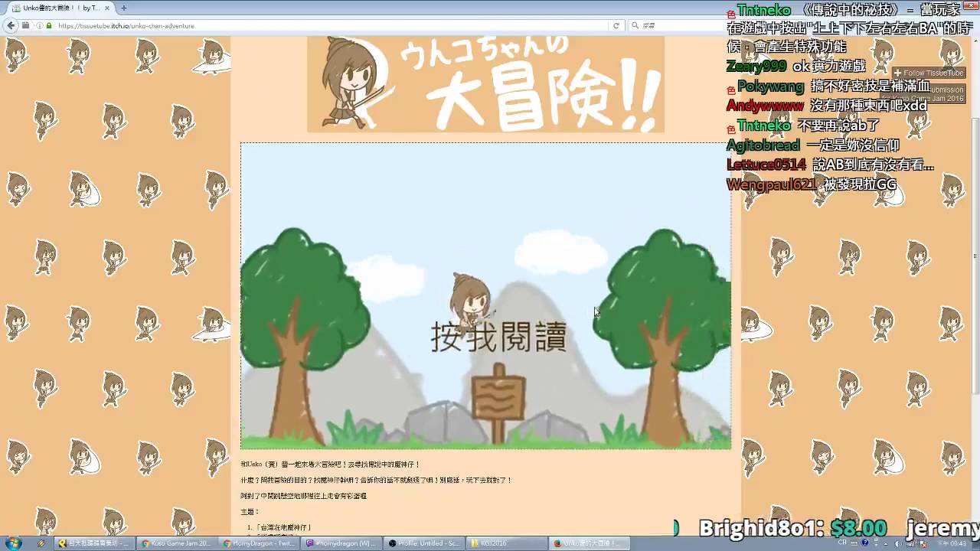980x551 pixels.
Task: Click the game title banner image
Action: [485, 84]
